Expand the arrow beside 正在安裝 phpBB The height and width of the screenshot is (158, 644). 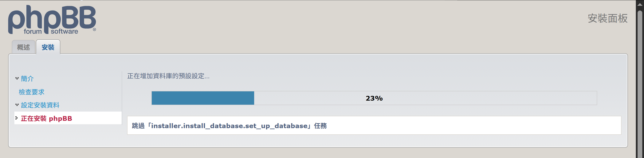17,118
